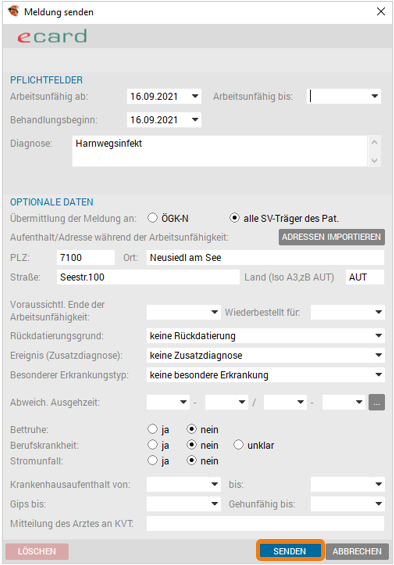Screen dimensions: 394x565
Task: Click into the Diagnose text field
Action: [x=220, y=151]
